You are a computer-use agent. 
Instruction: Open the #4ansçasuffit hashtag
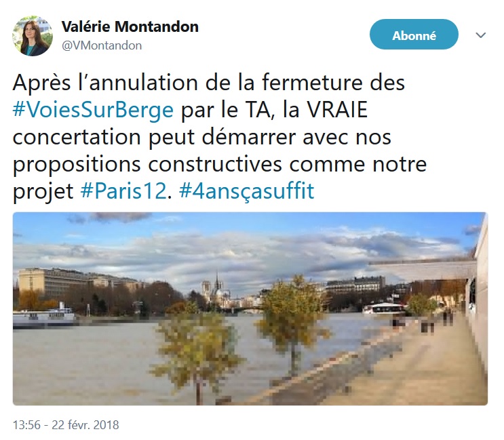pos(246,191)
